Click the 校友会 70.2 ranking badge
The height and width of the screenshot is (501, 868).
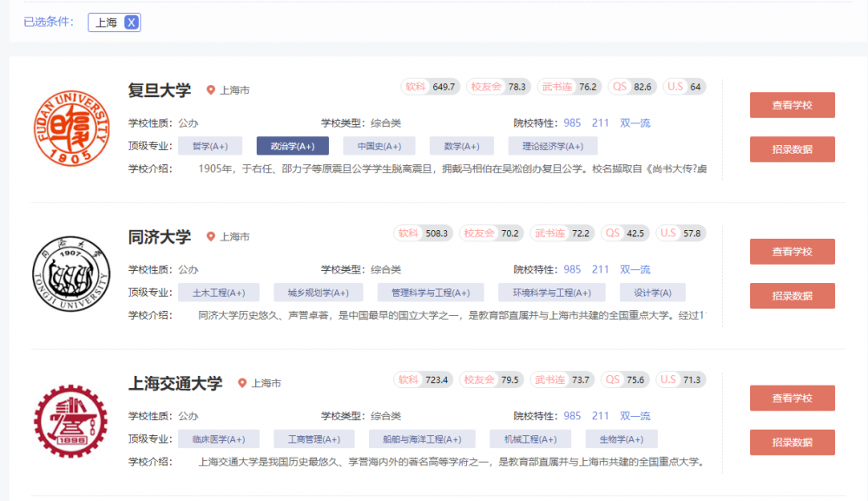(491, 234)
